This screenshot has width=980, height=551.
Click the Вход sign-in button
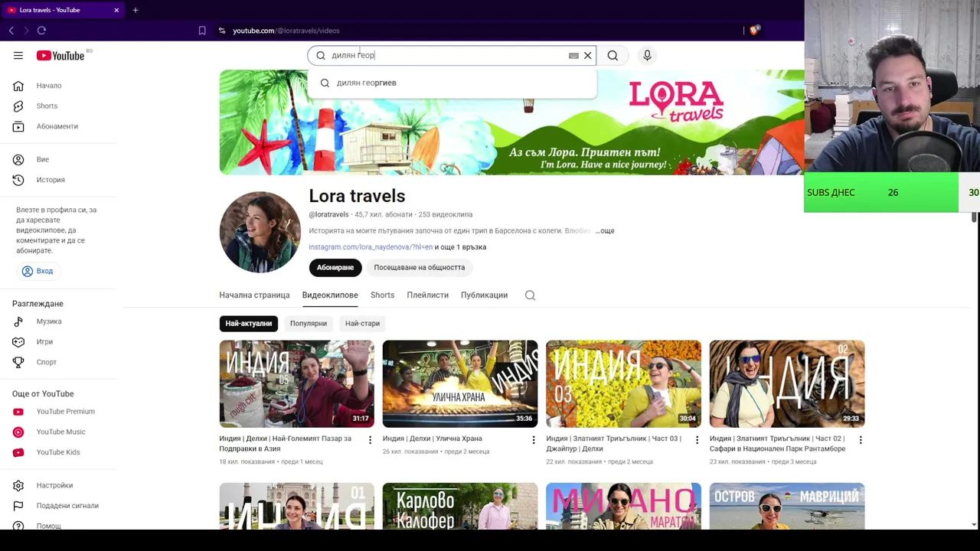coord(38,271)
